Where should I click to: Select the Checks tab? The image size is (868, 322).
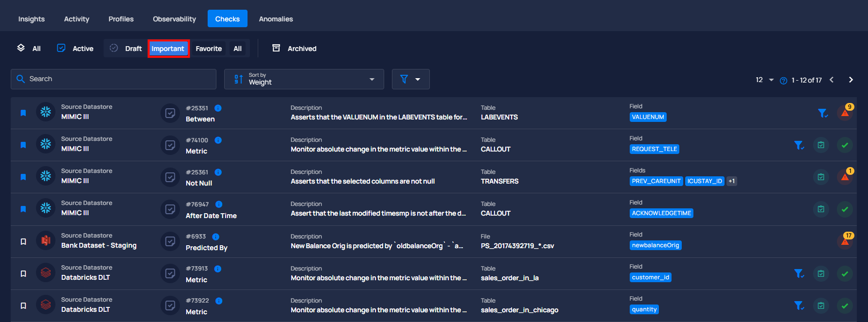point(228,19)
